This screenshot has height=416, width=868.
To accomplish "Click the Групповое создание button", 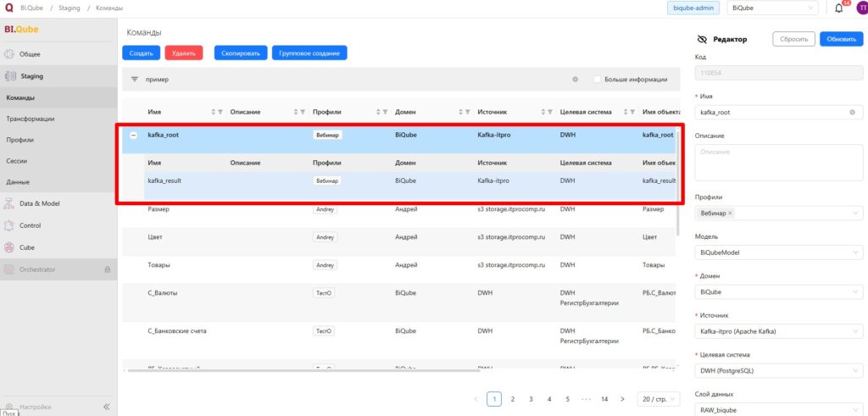I will tap(309, 53).
